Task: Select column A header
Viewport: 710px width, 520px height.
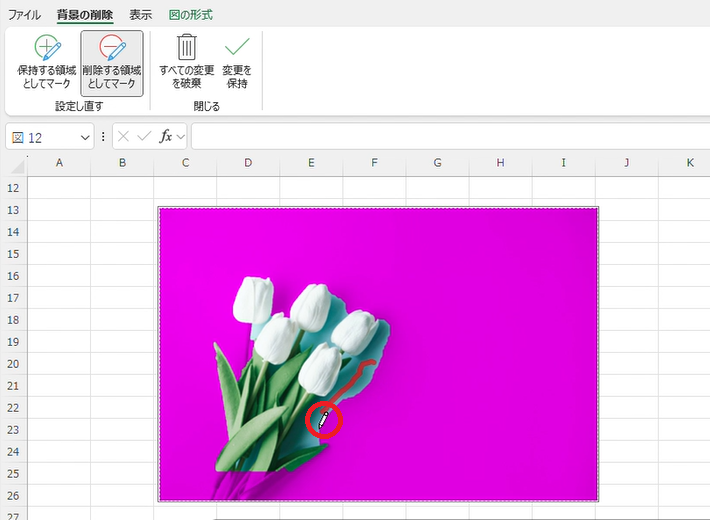Action: (59, 163)
